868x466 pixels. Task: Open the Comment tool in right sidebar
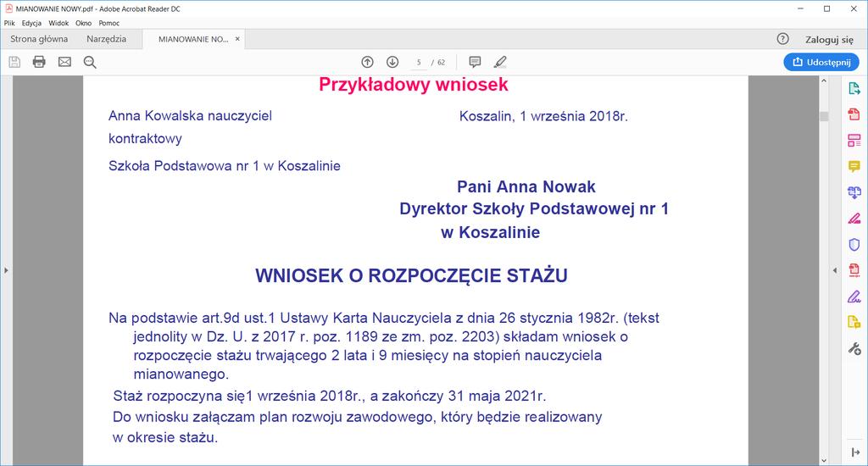854,166
